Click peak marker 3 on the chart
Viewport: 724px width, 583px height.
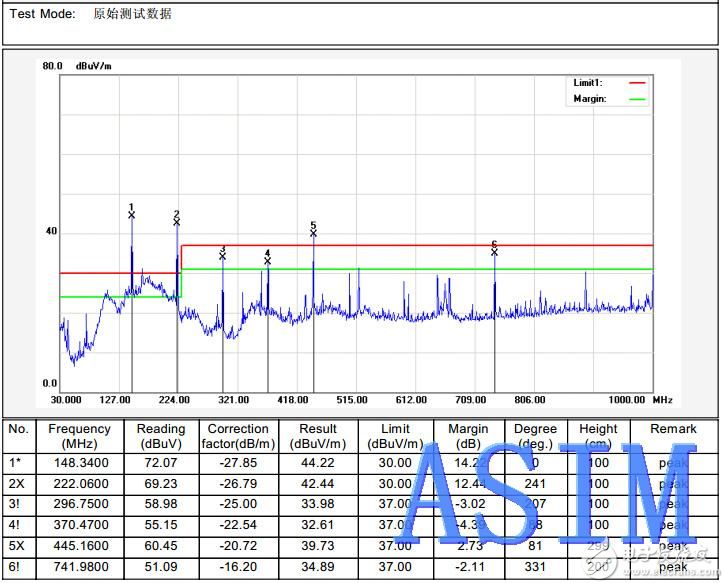223,256
